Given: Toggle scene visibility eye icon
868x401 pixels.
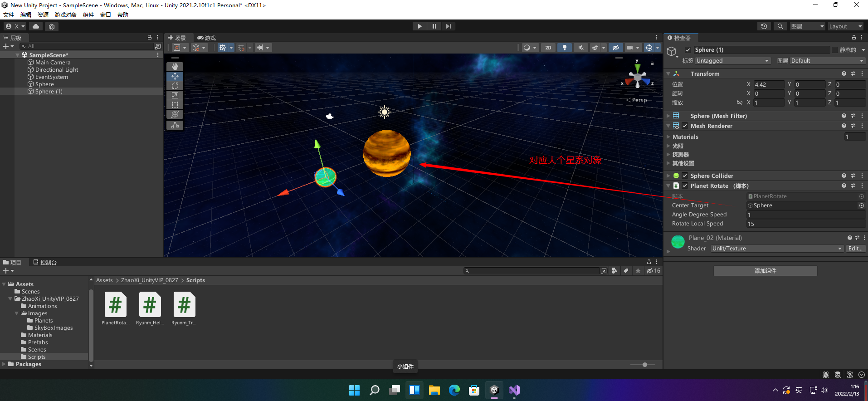Looking at the screenshot, I should 615,48.
